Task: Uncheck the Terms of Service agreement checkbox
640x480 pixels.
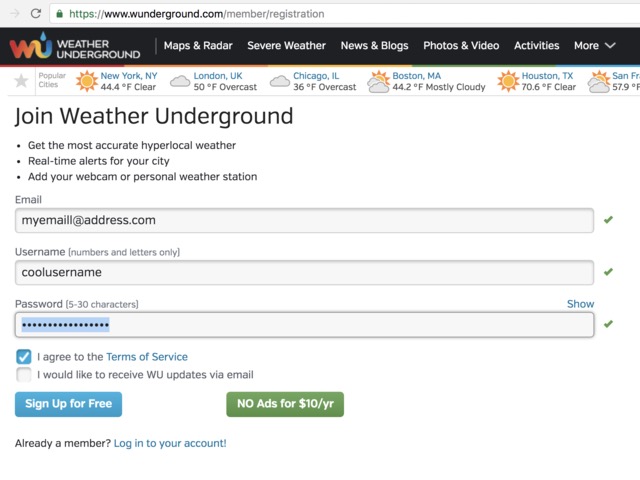Action: click(x=24, y=356)
